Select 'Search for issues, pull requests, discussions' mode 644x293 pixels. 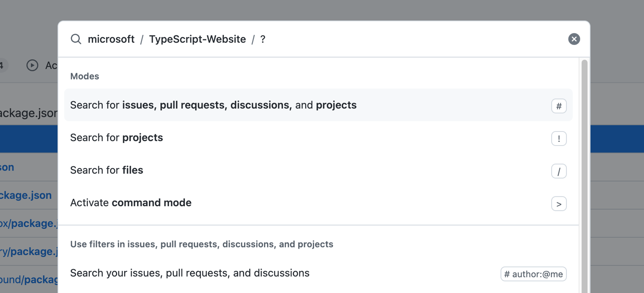[x=213, y=105]
